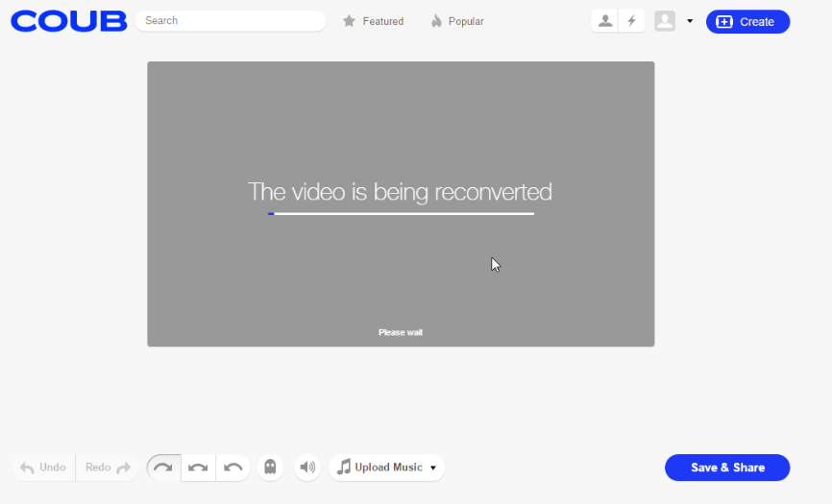Click the user avatar thumbnail
Viewport: 832px width, 504px height.
tap(665, 21)
